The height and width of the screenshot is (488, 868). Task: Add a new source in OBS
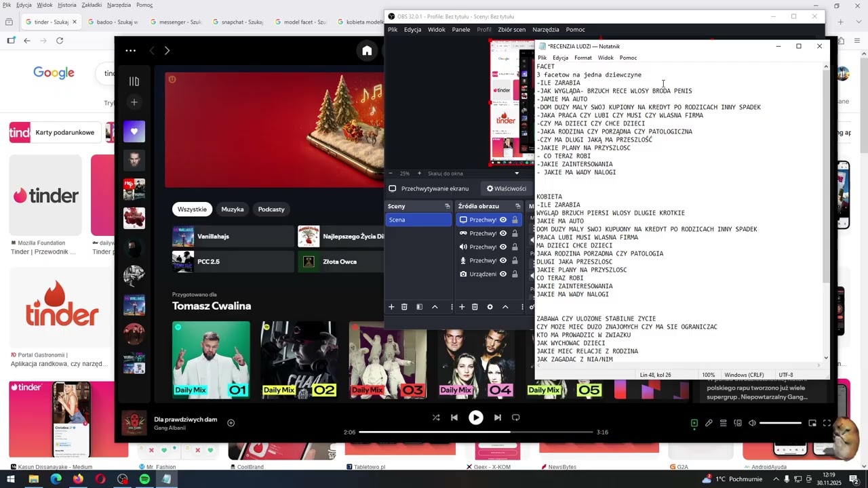462,307
